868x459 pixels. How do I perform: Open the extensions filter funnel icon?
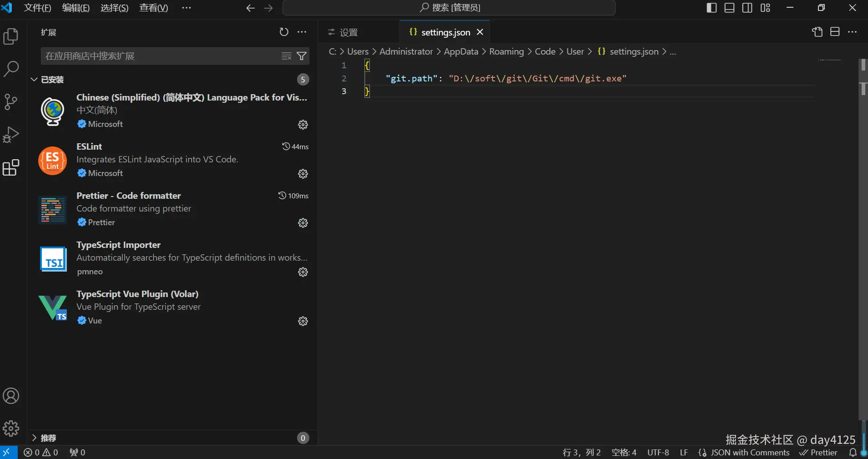point(301,56)
